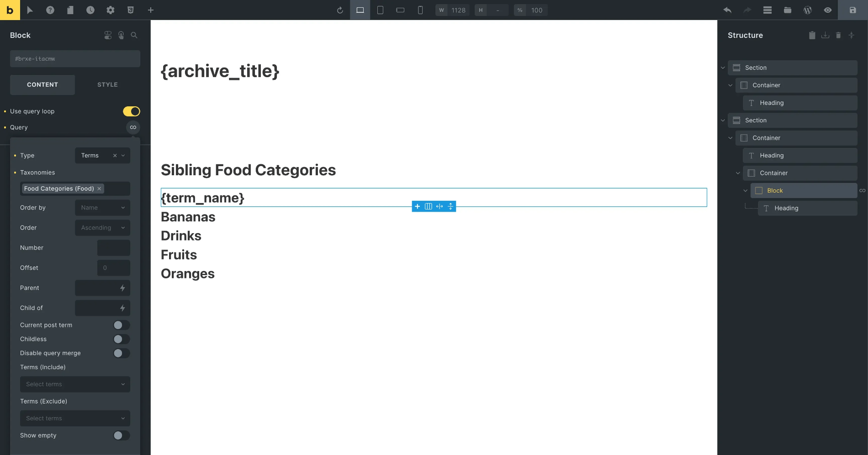868x455 pixels.
Task: Enable the Current post term toggle
Action: [122, 325]
